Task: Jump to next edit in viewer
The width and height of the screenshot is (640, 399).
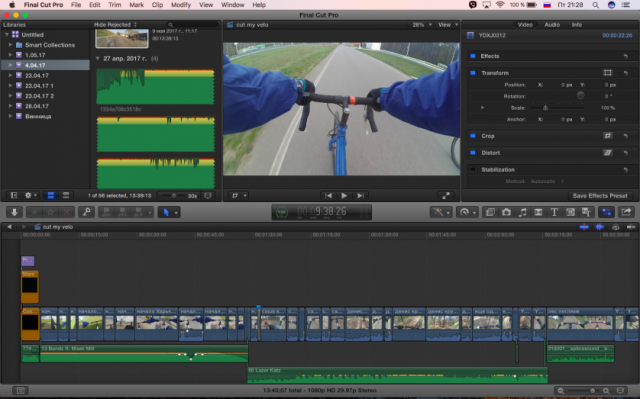Action: (360, 196)
